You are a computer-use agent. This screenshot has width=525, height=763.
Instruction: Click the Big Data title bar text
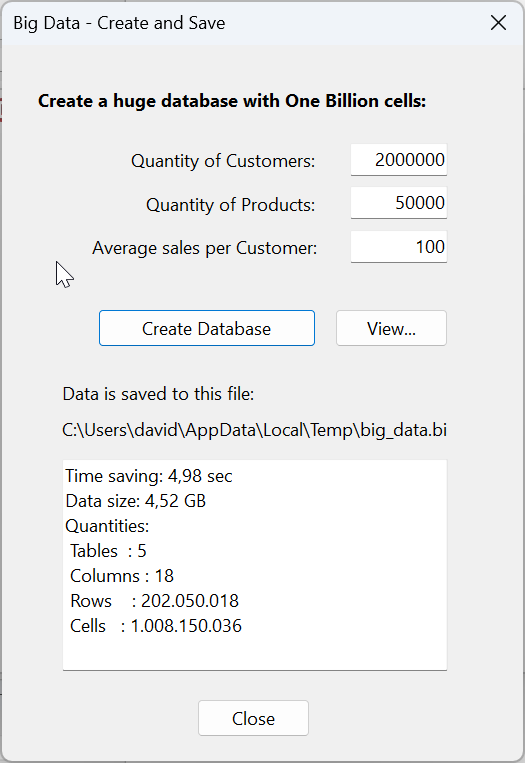coord(119,23)
